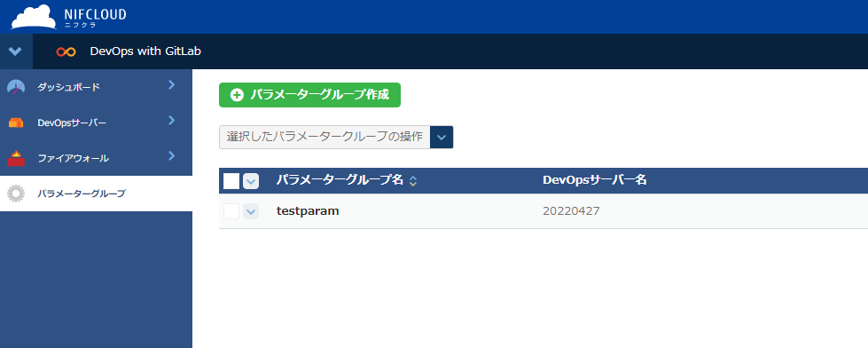Open ダッシュボード in the sidebar

click(68, 87)
